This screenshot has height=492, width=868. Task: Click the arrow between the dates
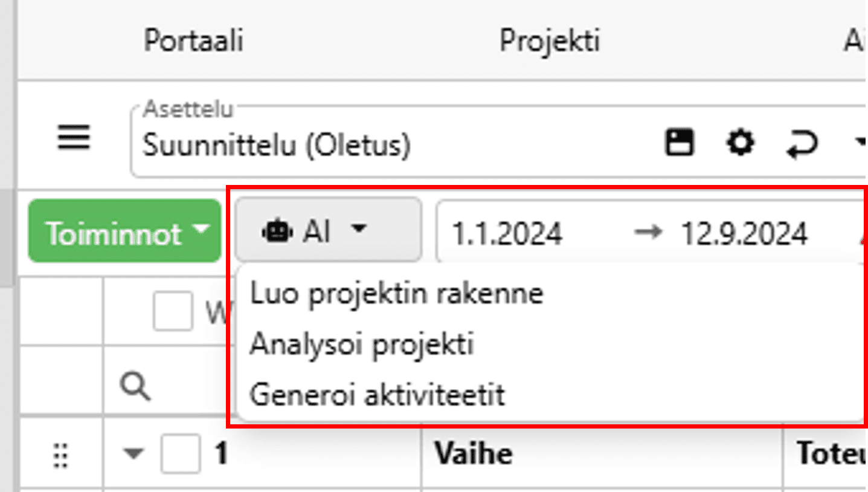coord(649,231)
